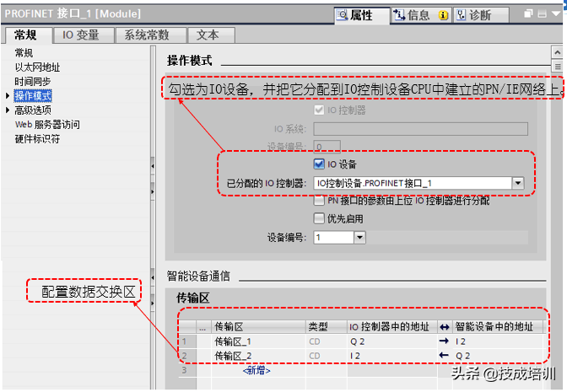The image size is (567, 392).
Task: Expand the 高级选项 tree node arrow
Action: (8, 110)
